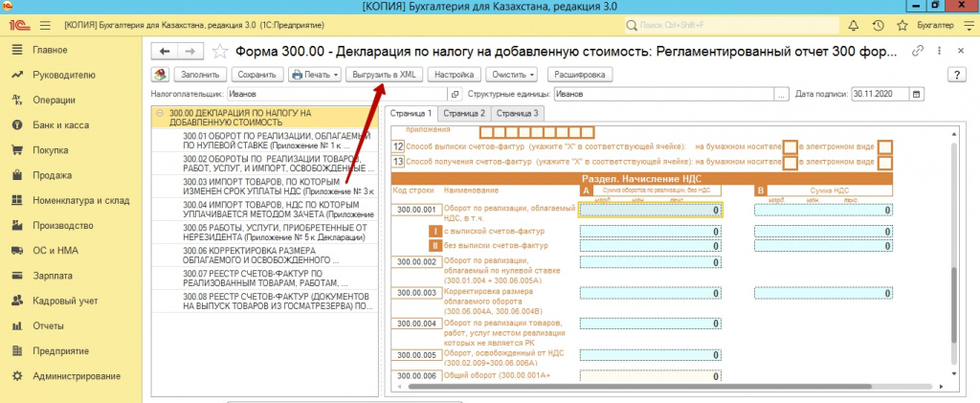Mark 'в электронном виде' box for line 12
The image size is (980, 403).
(x=884, y=146)
